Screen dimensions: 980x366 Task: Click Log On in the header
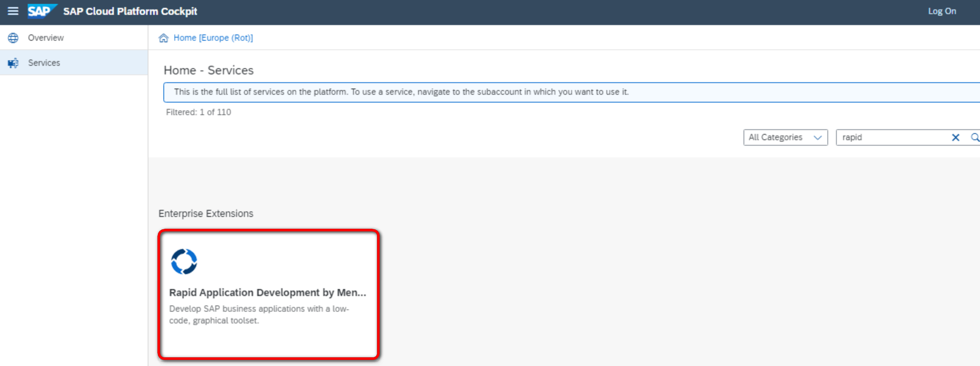coord(942,11)
